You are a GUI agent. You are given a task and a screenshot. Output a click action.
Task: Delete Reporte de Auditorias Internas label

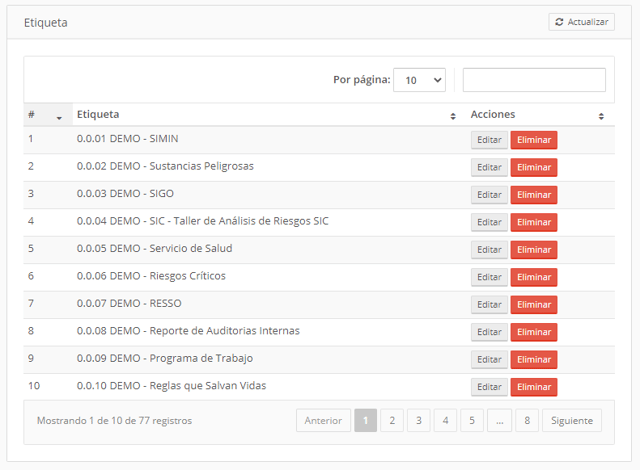click(x=534, y=332)
